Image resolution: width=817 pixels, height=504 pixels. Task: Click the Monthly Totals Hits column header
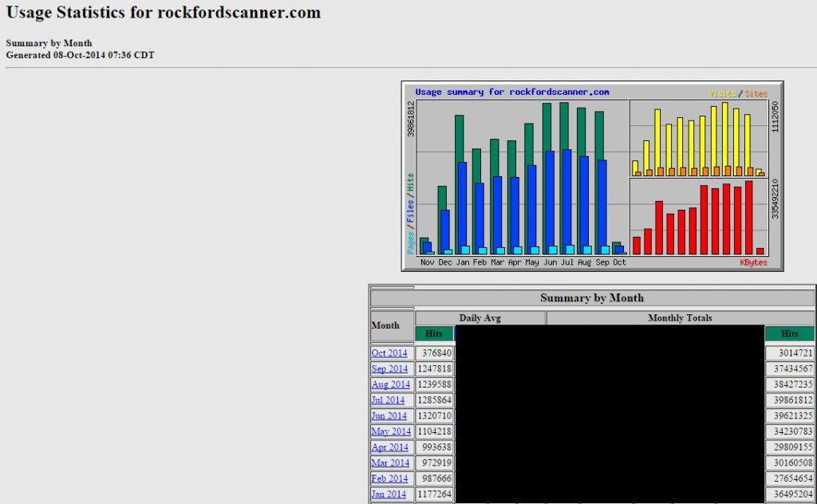point(789,333)
